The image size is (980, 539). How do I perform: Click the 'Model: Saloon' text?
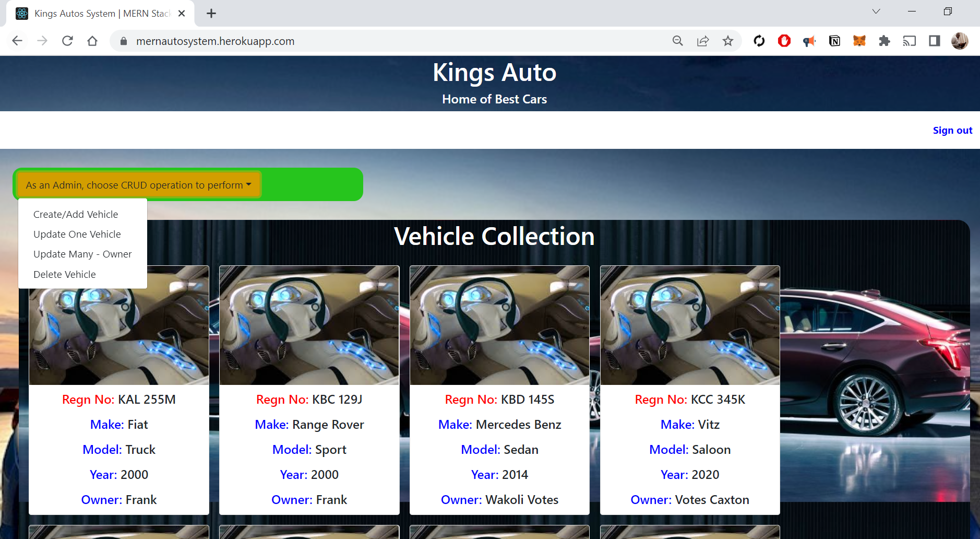point(690,450)
